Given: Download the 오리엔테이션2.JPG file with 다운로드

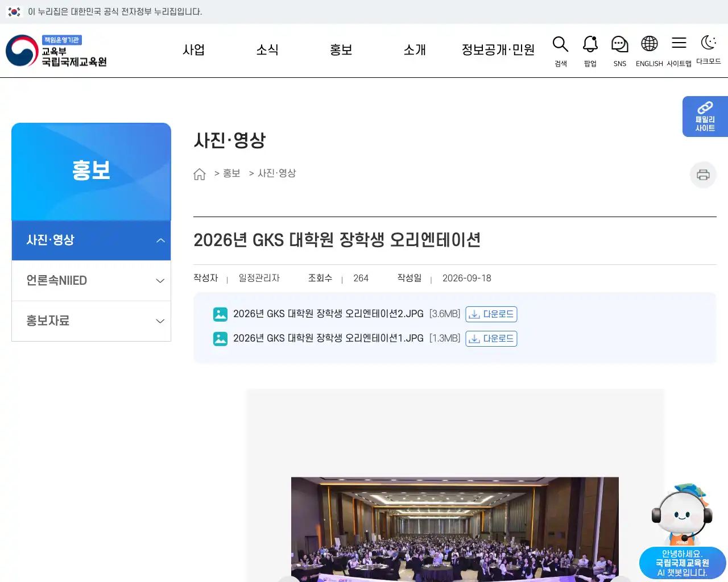Looking at the screenshot, I should (491, 314).
